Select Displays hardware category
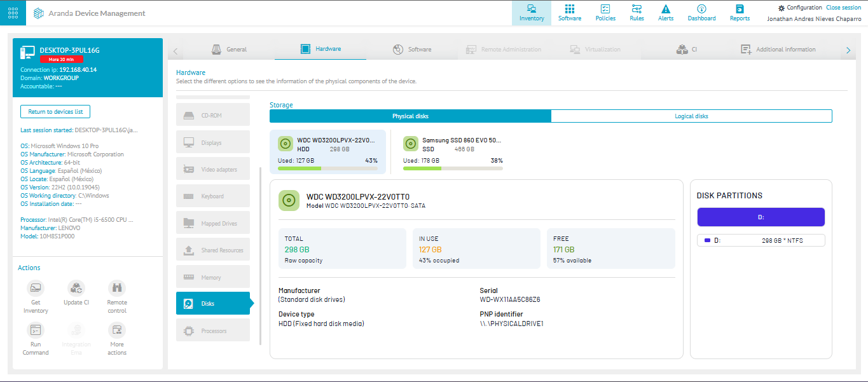This screenshot has height=382, width=868. [x=213, y=142]
